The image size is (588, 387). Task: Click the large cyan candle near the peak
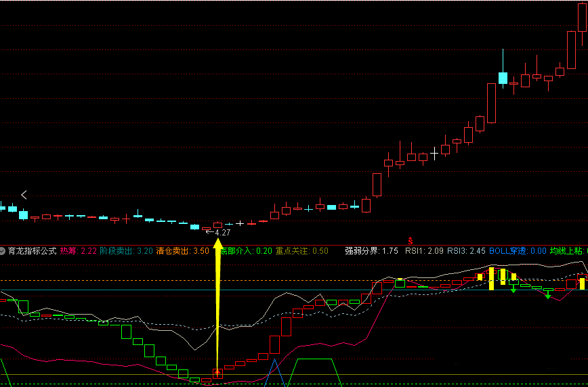pos(503,78)
